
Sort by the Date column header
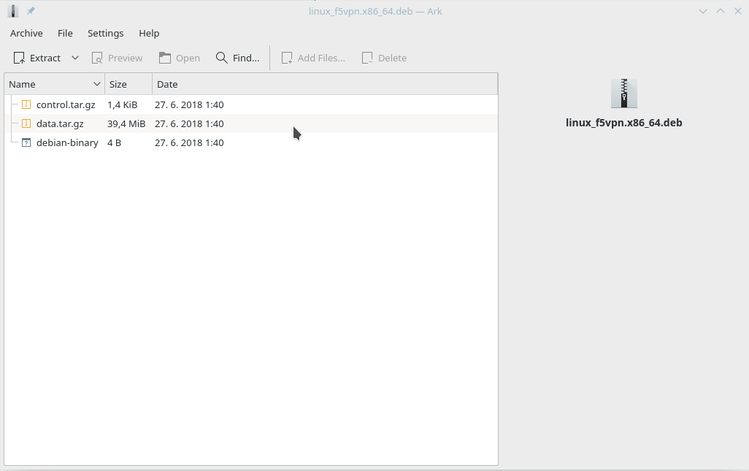click(325, 84)
